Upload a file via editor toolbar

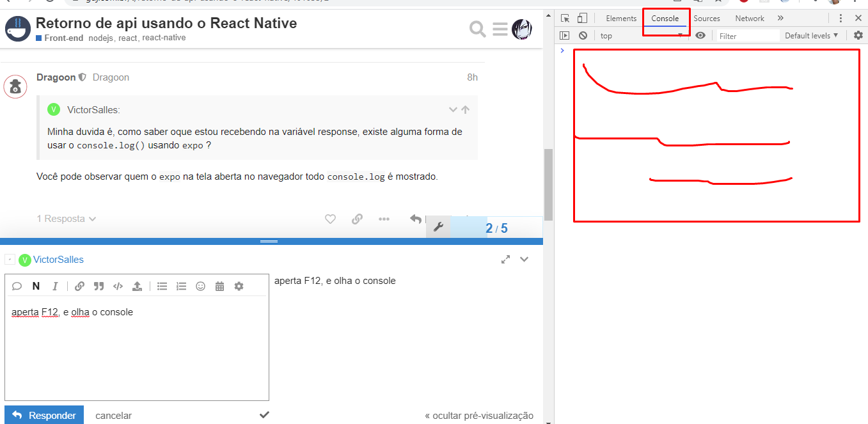coord(137,286)
